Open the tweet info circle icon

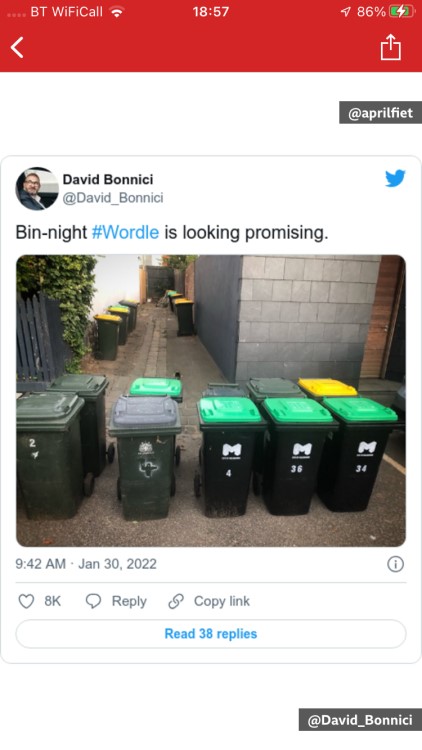click(x=395, y=564)
